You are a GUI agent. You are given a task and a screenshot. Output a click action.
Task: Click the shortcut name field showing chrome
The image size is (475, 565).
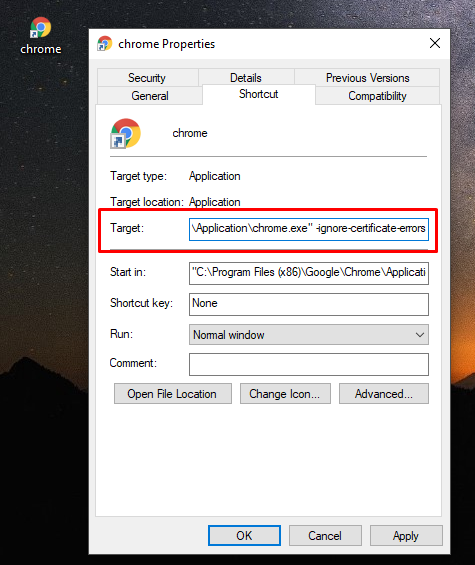190,133
